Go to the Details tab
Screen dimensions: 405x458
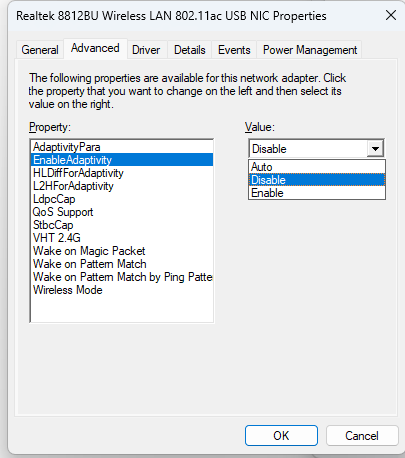point(190,50)
